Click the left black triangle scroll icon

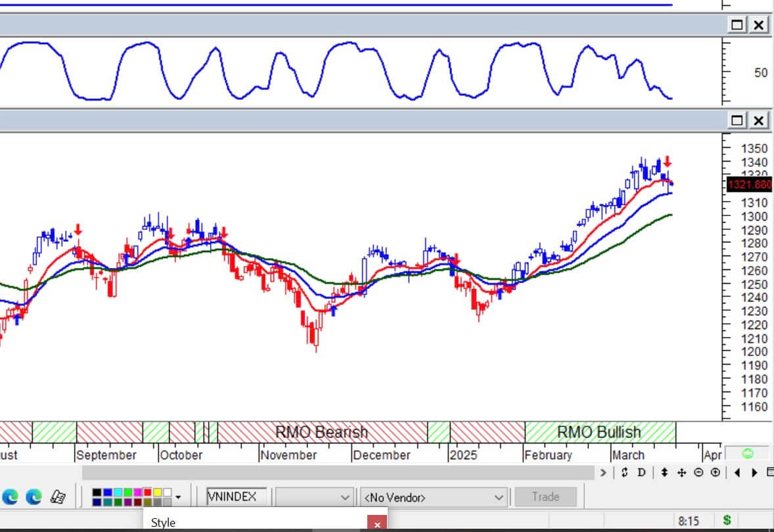click(x=737, y=472)
